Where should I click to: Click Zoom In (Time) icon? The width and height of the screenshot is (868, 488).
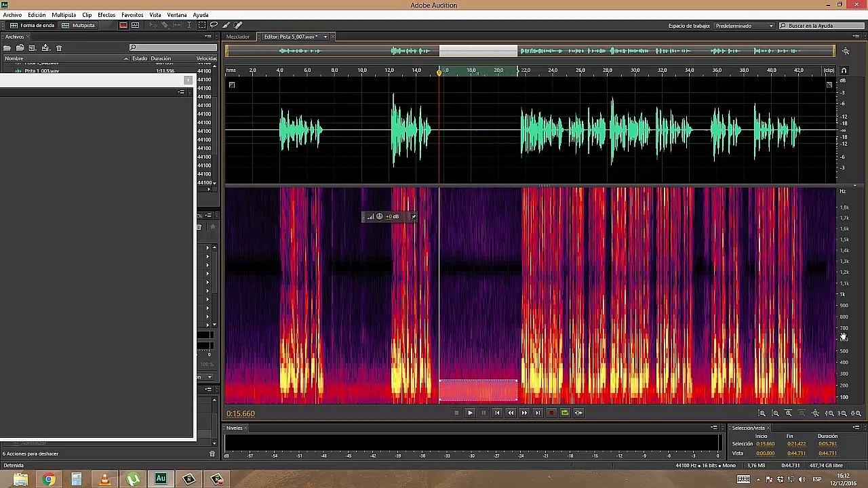[789, 413]
